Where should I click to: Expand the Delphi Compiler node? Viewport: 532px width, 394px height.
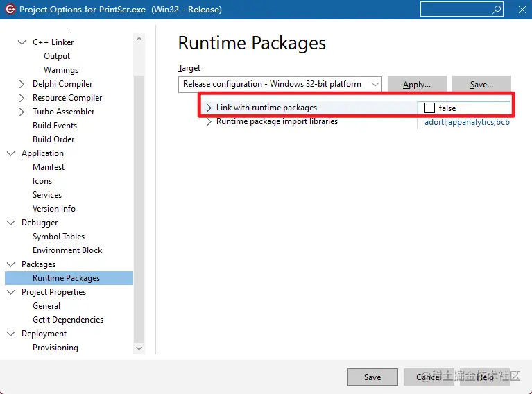[x=22, y=84]
